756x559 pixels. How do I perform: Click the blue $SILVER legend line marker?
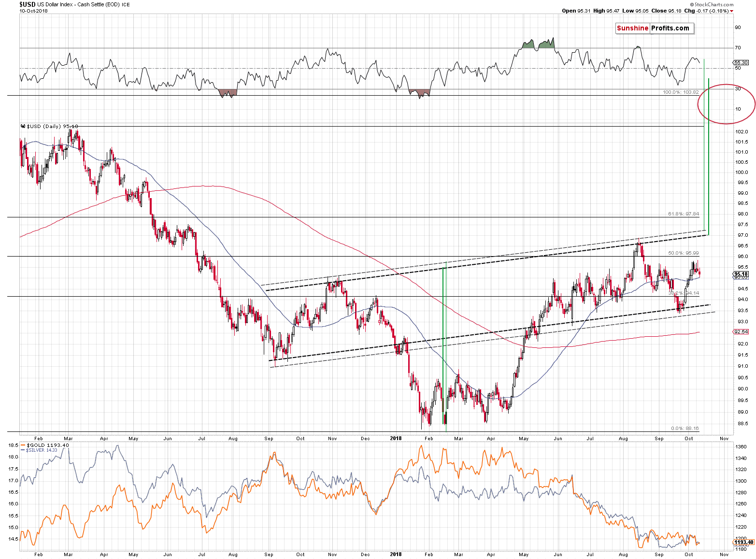tap(23, 450)
